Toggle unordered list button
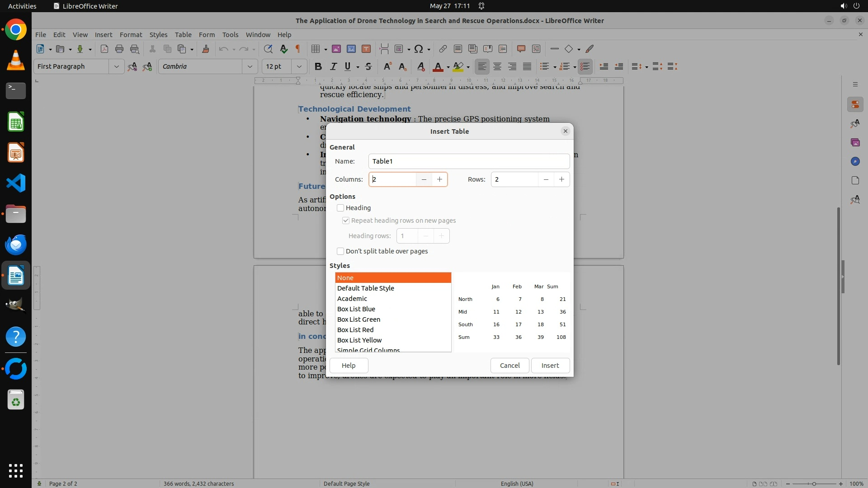The width and height of the screenshot is (868, 488). point(545,66)
